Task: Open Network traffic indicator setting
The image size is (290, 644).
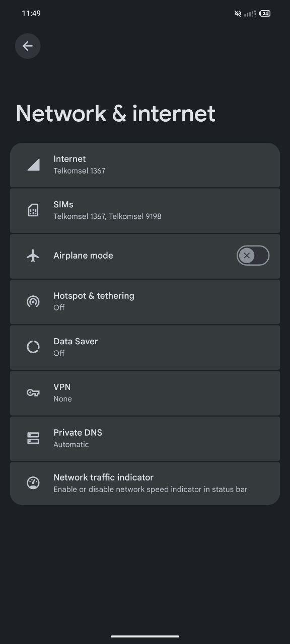Action: pos(145,484)
